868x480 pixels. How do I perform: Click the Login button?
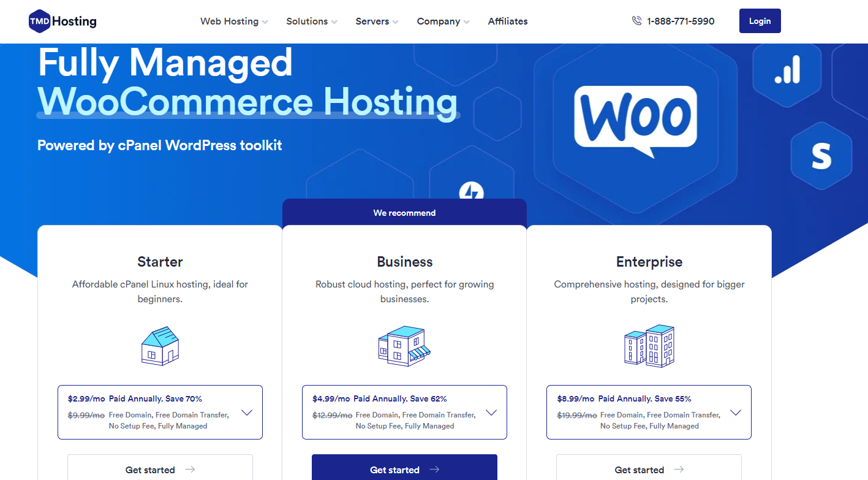coord(760,21)
